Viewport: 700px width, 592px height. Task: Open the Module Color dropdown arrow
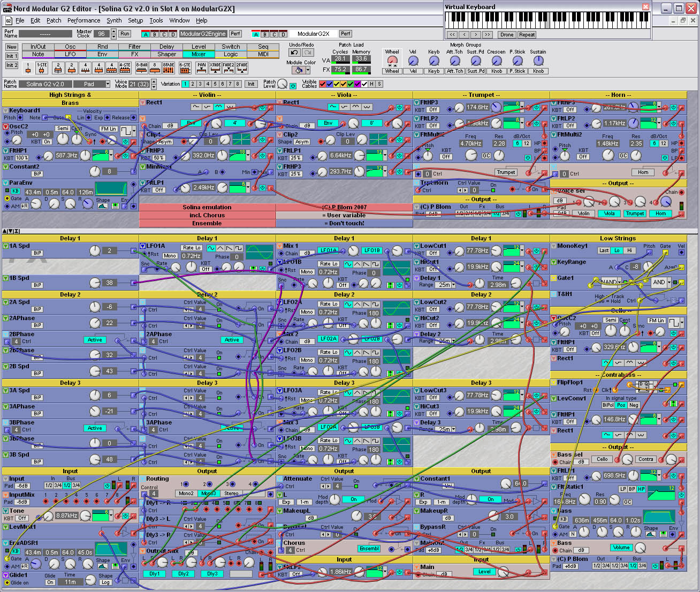click(308, 70)
